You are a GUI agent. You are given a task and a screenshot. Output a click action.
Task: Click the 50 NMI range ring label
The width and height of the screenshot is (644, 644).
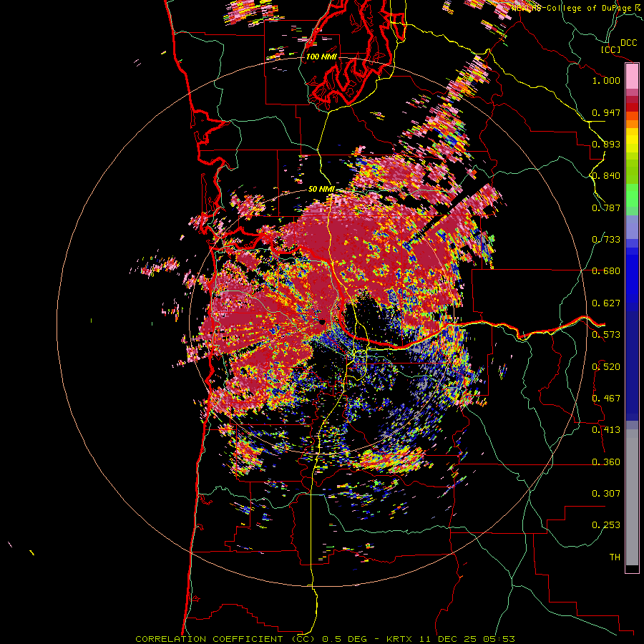pos(321,190)
